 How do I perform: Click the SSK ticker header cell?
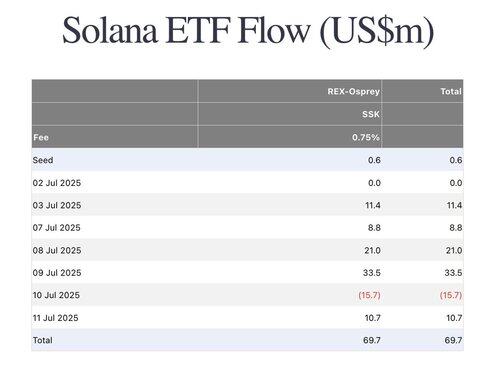(x=371, y=114)
